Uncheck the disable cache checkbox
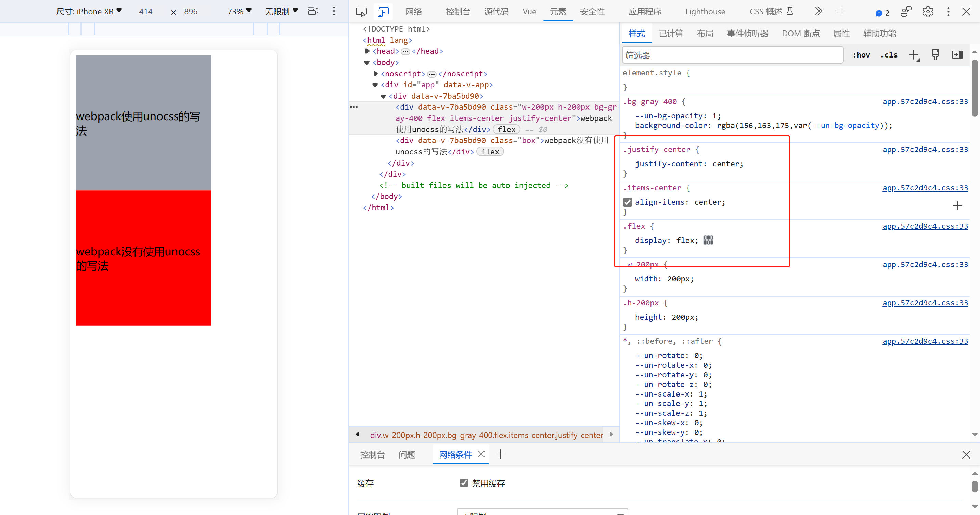The width and height of the screenshot is (980, 515). click(463, 483)
